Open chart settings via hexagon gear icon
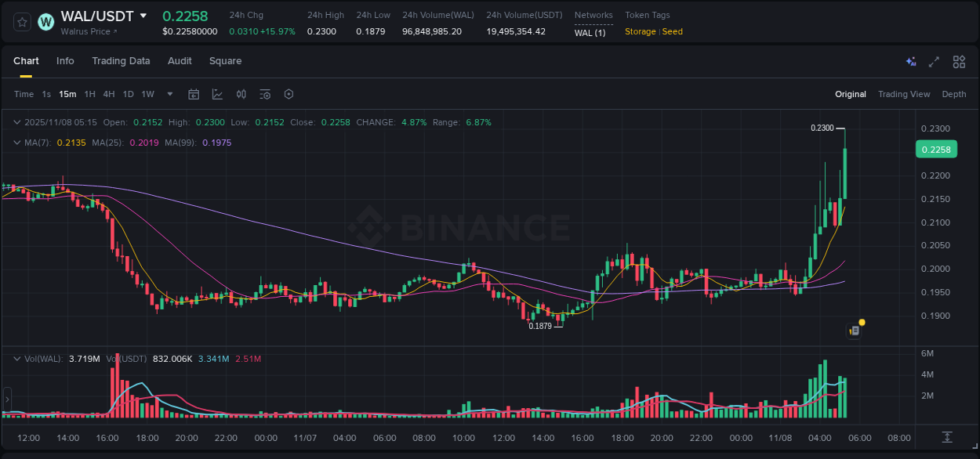The image size is (980, 459). coord(289,94)
